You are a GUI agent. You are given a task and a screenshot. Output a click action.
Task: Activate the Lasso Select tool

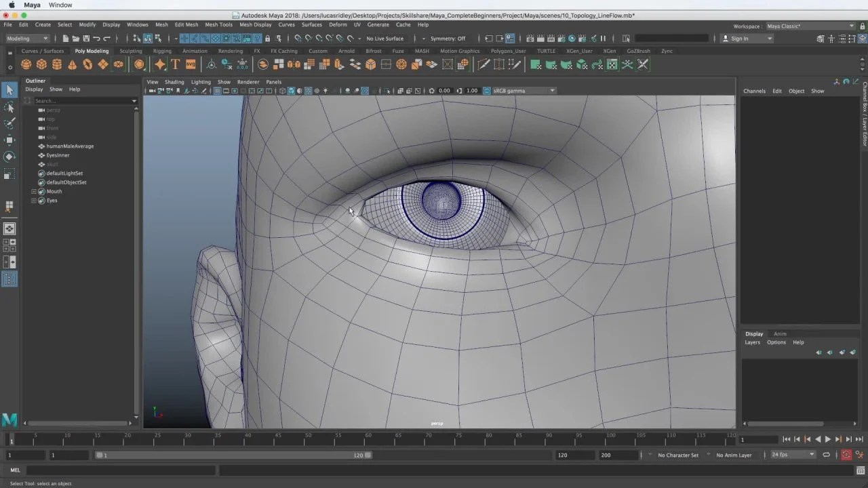click(9, 107)
